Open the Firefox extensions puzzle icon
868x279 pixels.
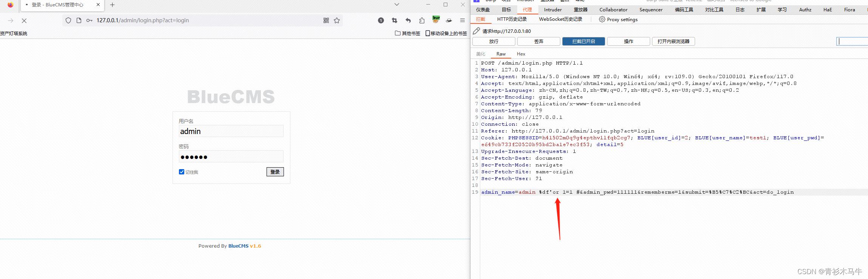422,20
